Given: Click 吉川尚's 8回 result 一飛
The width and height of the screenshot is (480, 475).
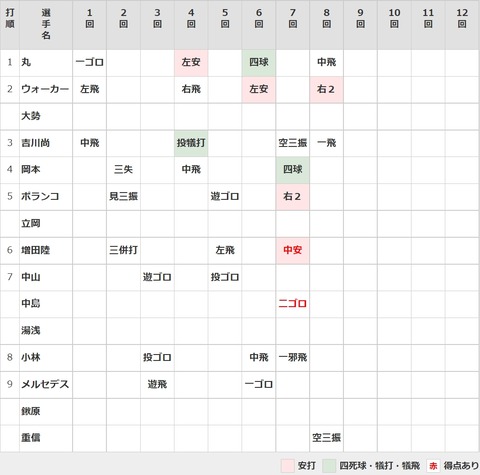Looking at the screenshot, I should coord(327,143).
